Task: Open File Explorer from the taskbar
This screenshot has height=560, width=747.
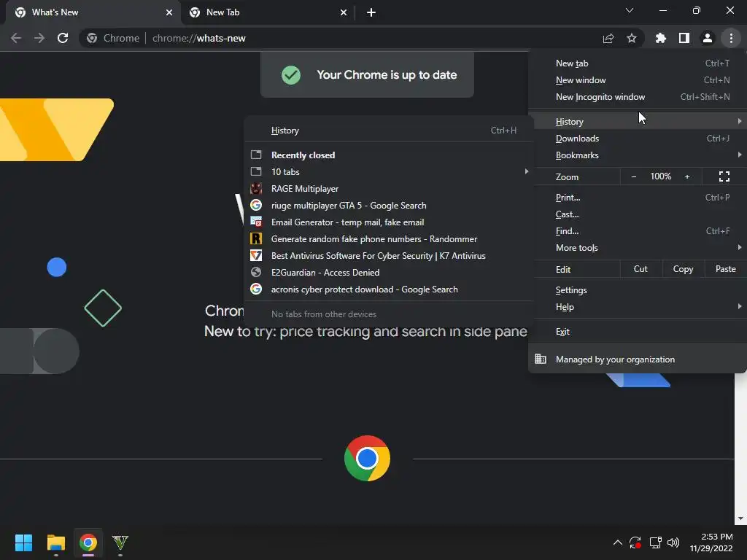Action: [x=55, y=542]
